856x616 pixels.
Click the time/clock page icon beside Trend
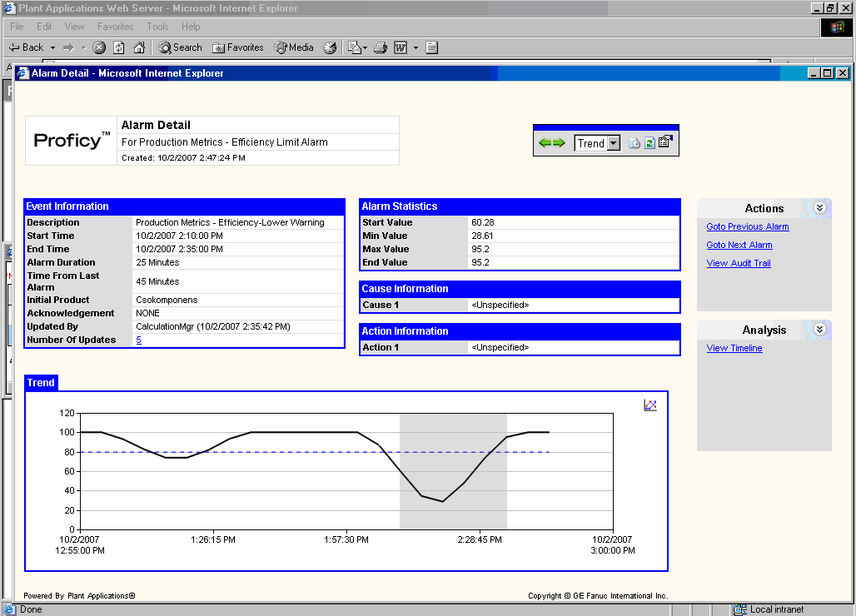[635, 143]
